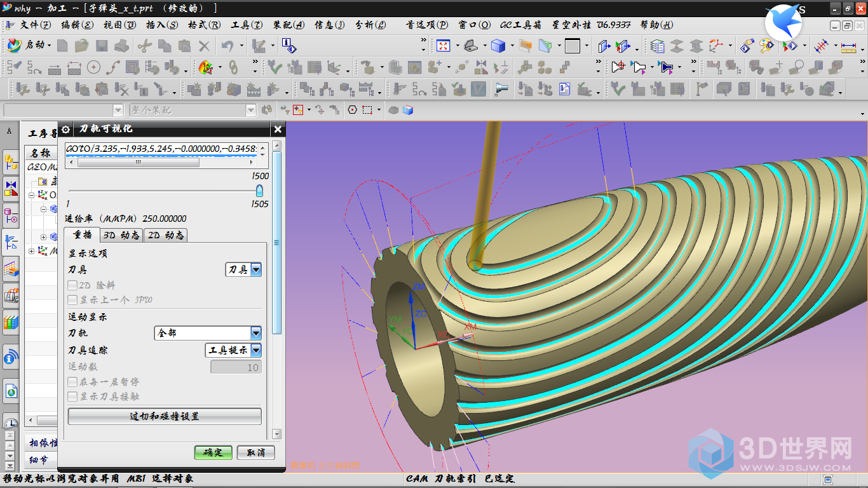Open the Operation Navigator sidebar icon
The width and height of the screenshot is (868, 488).
click(11, 241)
